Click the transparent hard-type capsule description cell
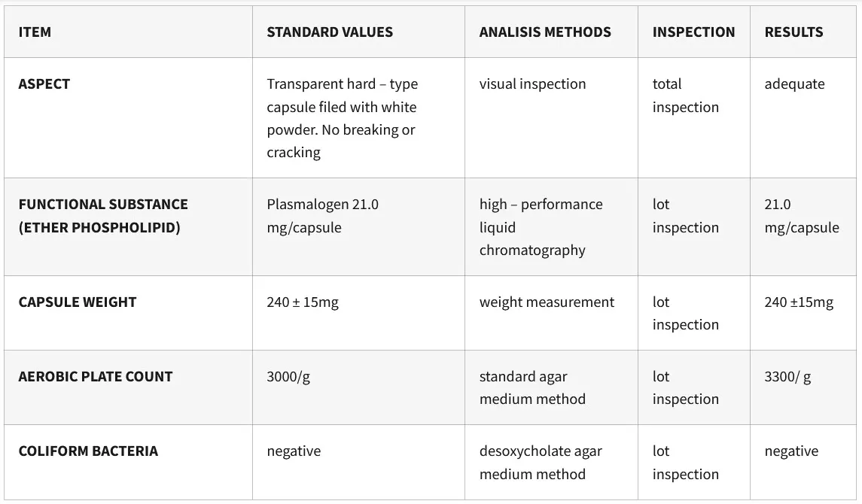The height and width of the screenshot is (504, 862). coord(342,118)
